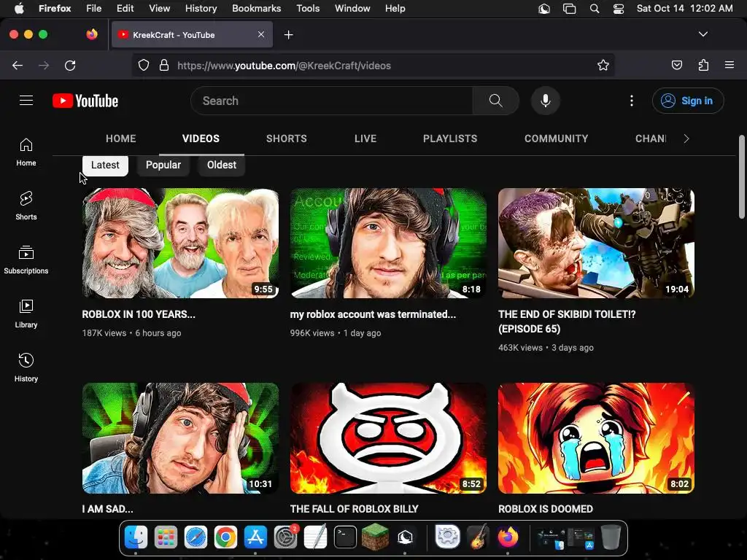
Task: Switch to the PLAYLISTS channel tab
Action: pyautogui.click(x=450, y=139)
